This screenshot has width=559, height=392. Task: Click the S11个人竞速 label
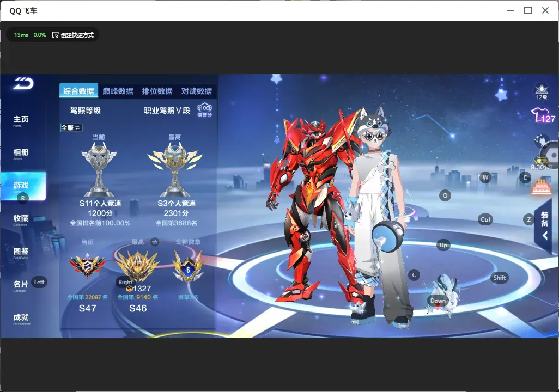pyautogui.click(x=100, y=204)
